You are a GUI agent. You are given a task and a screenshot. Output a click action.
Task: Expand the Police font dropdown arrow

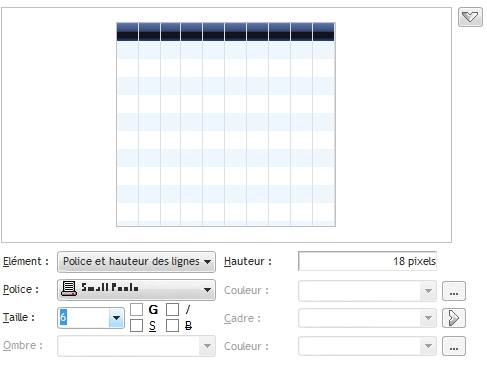[x=207, y=290]
